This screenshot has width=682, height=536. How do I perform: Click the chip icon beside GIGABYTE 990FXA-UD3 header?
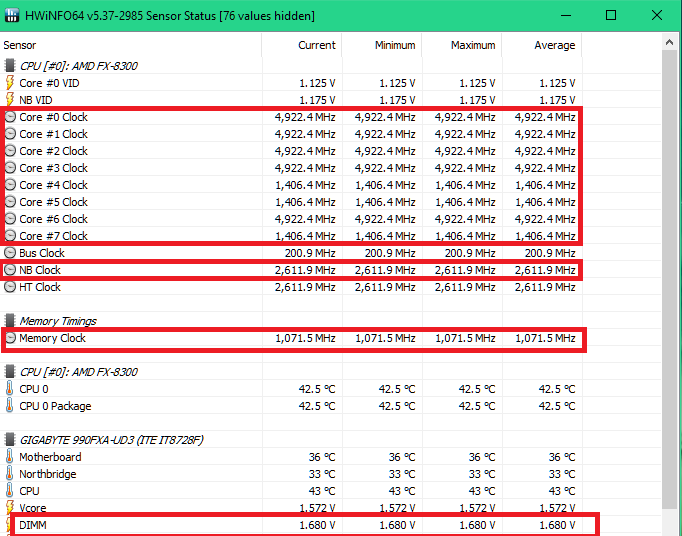[x=10, y=440]
